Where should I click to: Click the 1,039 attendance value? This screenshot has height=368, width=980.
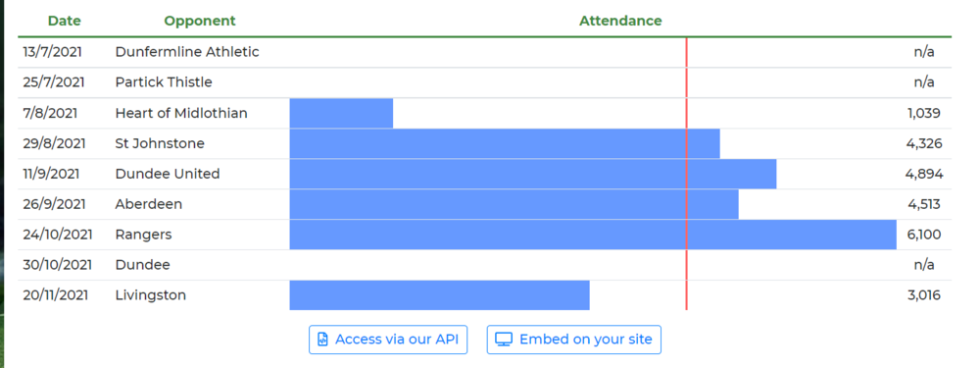click(924, 113)
